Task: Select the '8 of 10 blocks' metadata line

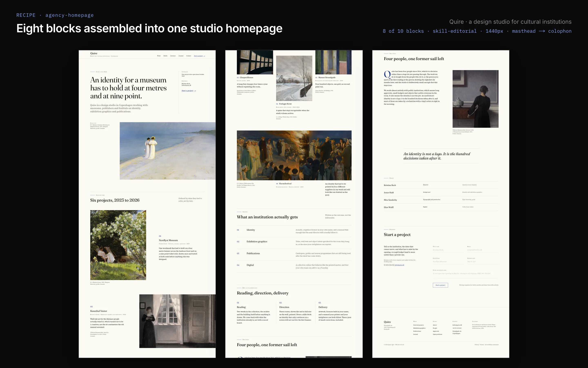Action: click(x=477, y=31)
